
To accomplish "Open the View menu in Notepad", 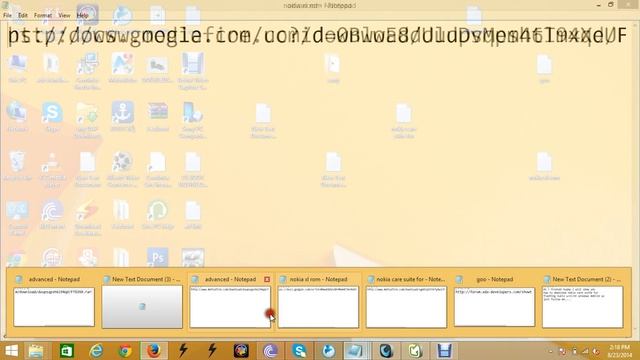I will click(x=64, y=16).
